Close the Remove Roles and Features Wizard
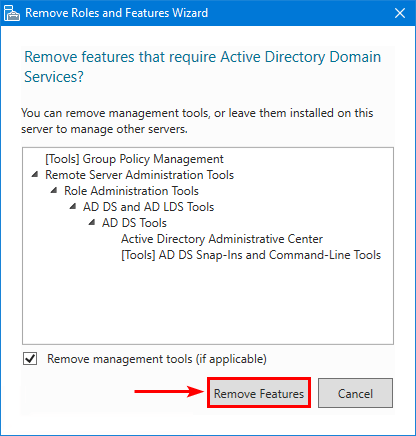416x436 pixels. [x=400, y=13]
